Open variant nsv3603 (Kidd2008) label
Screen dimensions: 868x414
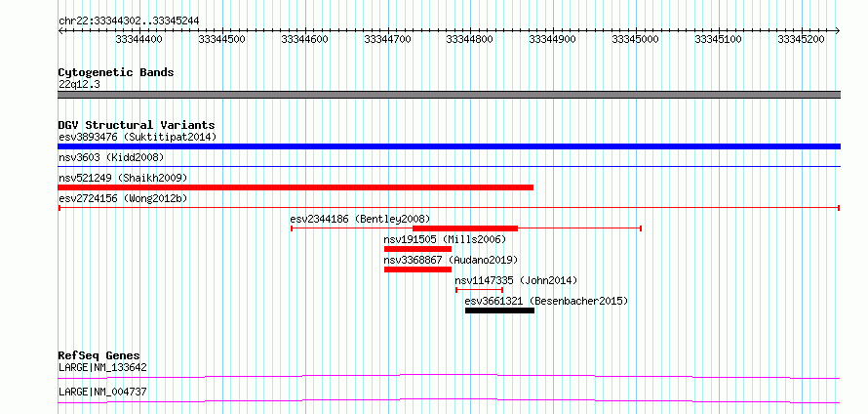[x=111, y=157]
